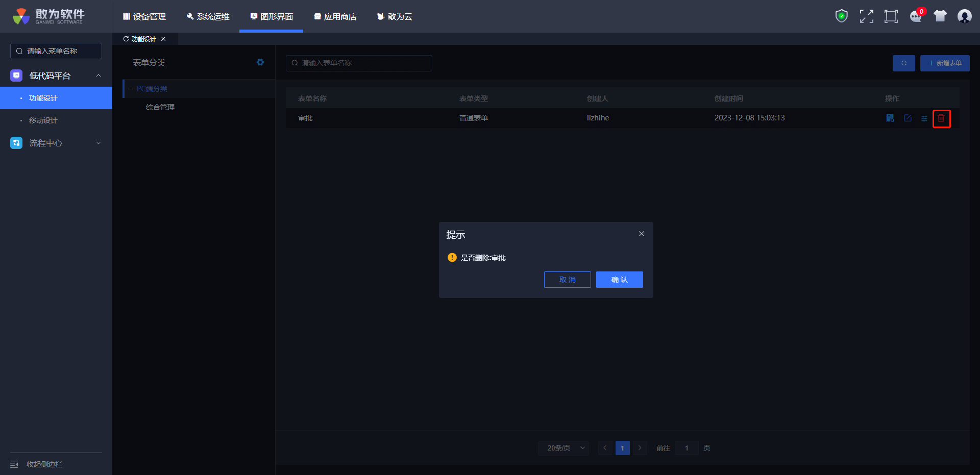Close the 提示 dialog with the X
Viewport: 980px width, 475px height.
click(x=642, y=234)
